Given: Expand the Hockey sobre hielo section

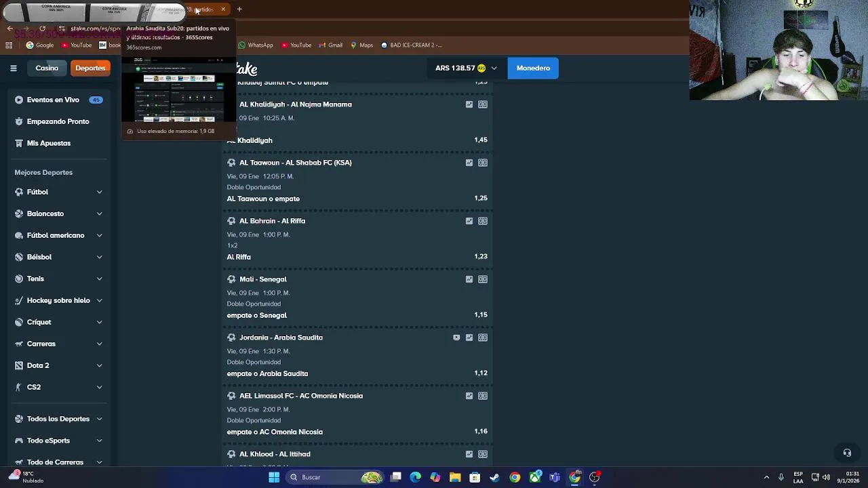Looking at the screenshot, I should [x=99, y=300].
